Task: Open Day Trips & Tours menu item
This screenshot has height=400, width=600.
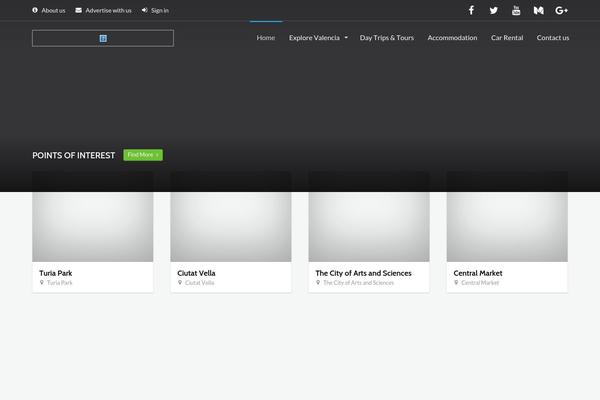Action: 386,38
